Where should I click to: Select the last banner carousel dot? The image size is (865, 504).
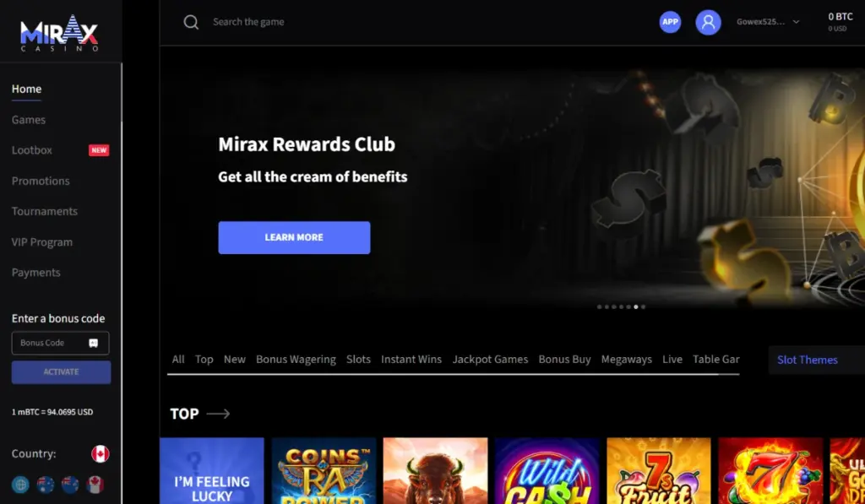point(643,306)
